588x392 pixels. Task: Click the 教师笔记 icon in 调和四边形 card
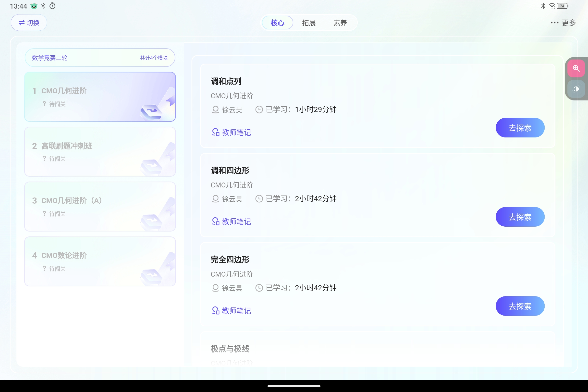[x=216, y=221]
